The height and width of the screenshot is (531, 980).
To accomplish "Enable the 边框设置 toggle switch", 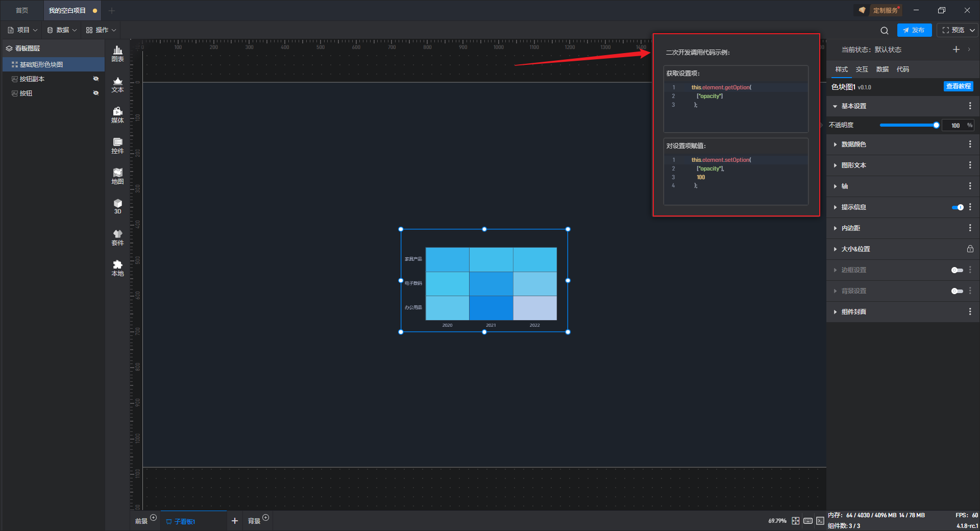I will (957, 270).
